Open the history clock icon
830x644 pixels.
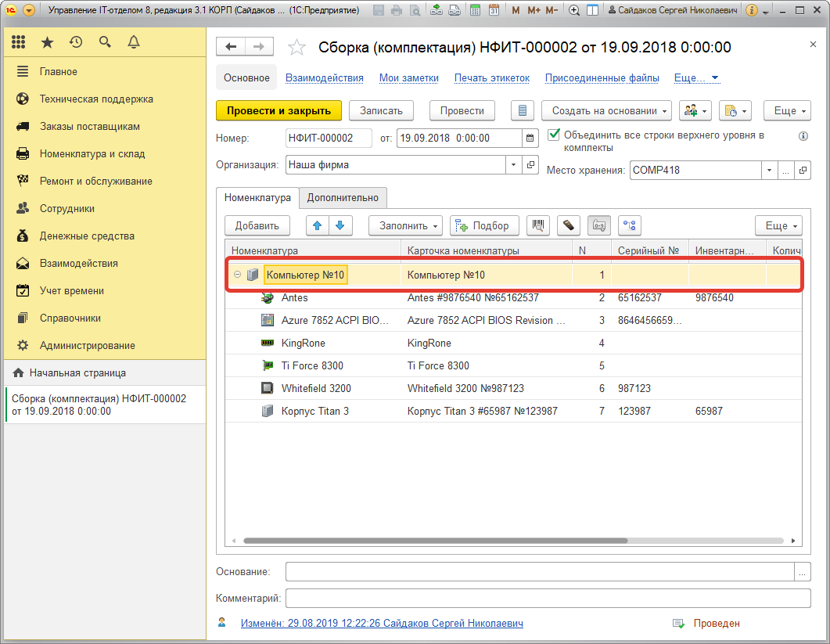[76, 42]
